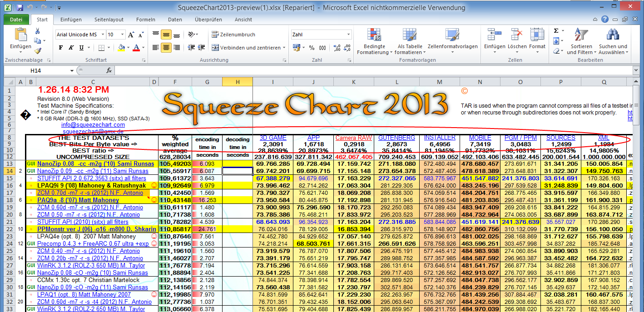Undo the last action
This screenshot has height=312, width=644.
click(x=30, y=8)
